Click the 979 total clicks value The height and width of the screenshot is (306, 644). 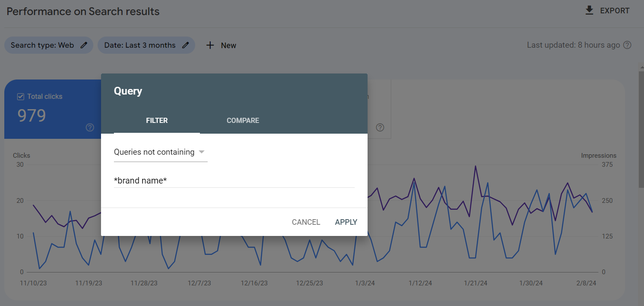point(31,116)
